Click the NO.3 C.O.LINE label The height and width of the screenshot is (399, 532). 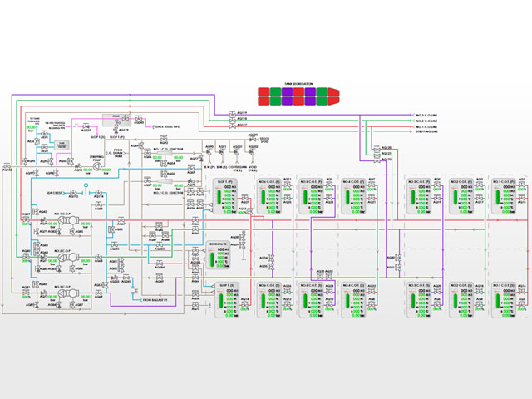click(426, 116)
